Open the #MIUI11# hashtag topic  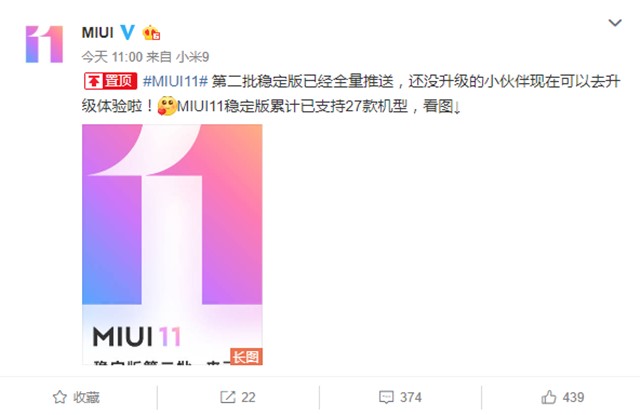[176, 81]
